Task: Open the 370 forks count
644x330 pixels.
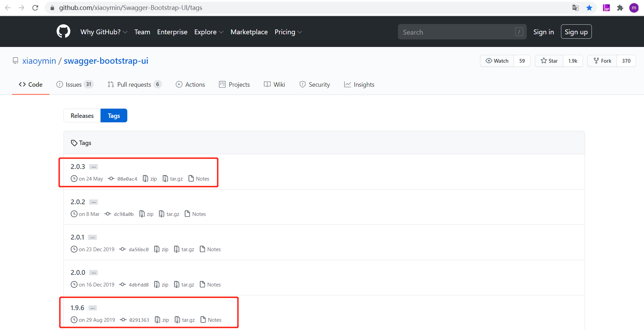Action: [626, 61]
